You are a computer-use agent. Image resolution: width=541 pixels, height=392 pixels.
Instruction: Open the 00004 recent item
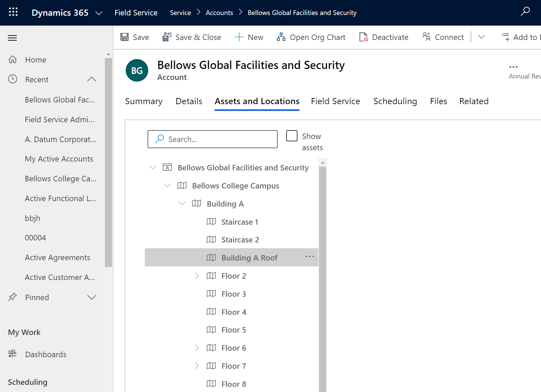pos(35,238)
